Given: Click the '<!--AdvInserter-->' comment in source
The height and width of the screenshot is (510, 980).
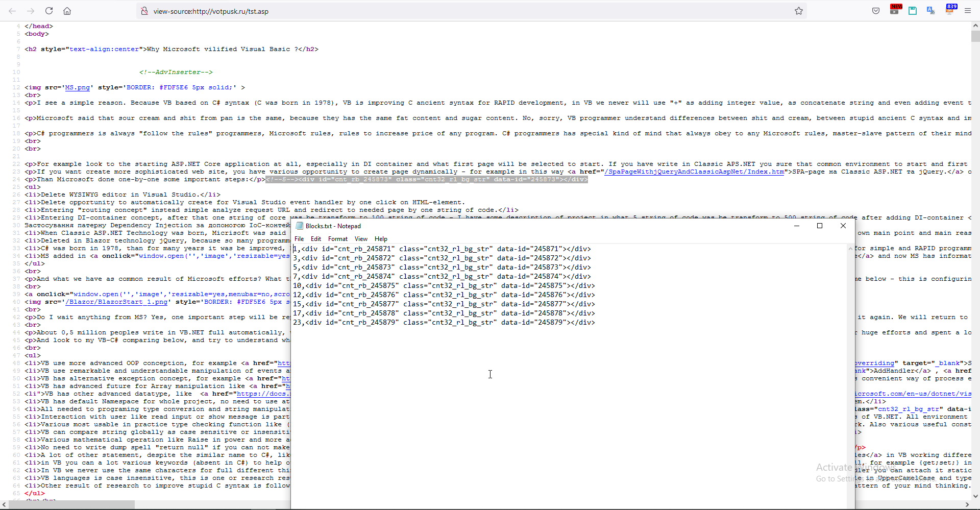Looking at the screenshot, I should coord(176,72).
